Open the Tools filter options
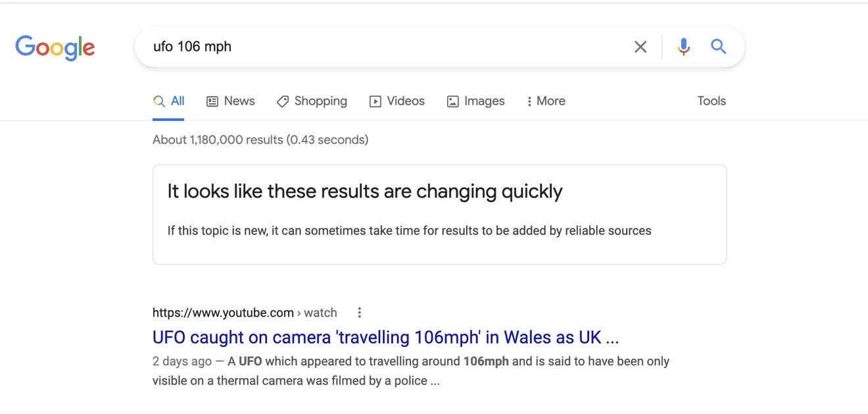Screen dimensions: 868x414 [x=711, y=101]
